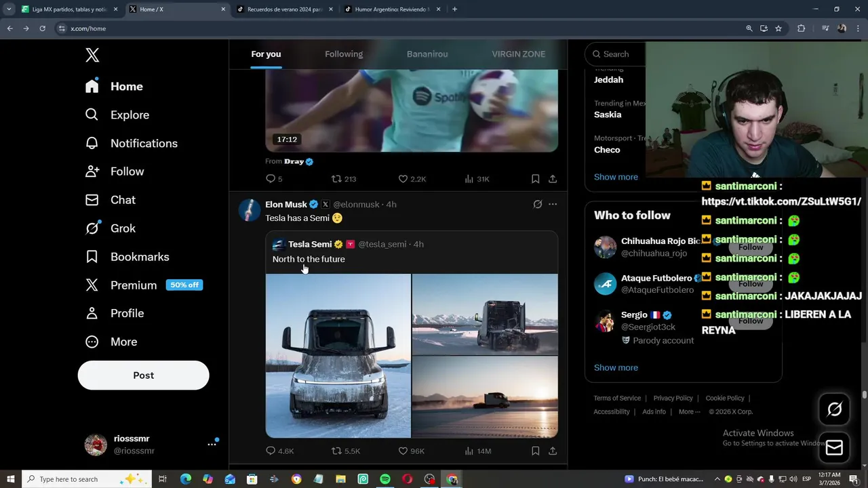Open Chrome media controls icon

pyautogui.click(x=825, y=28)
